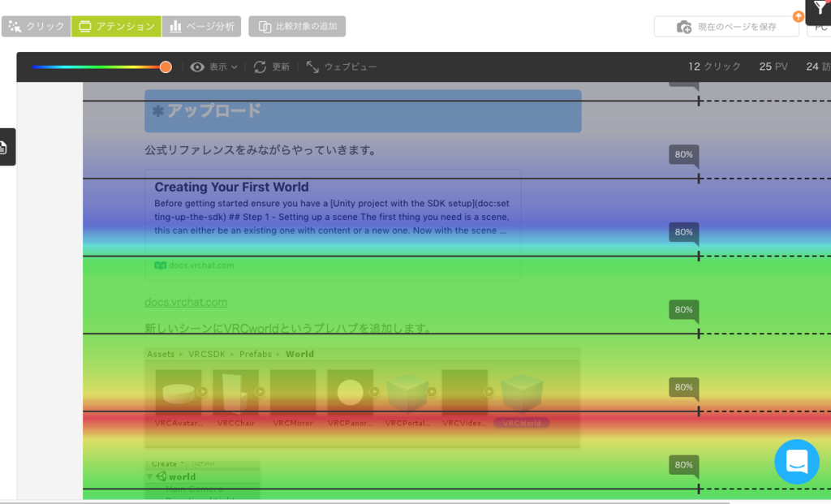831x504 pixels.
Task: Collapse the world scene tree arrow
Action: (x=150, y=477)
